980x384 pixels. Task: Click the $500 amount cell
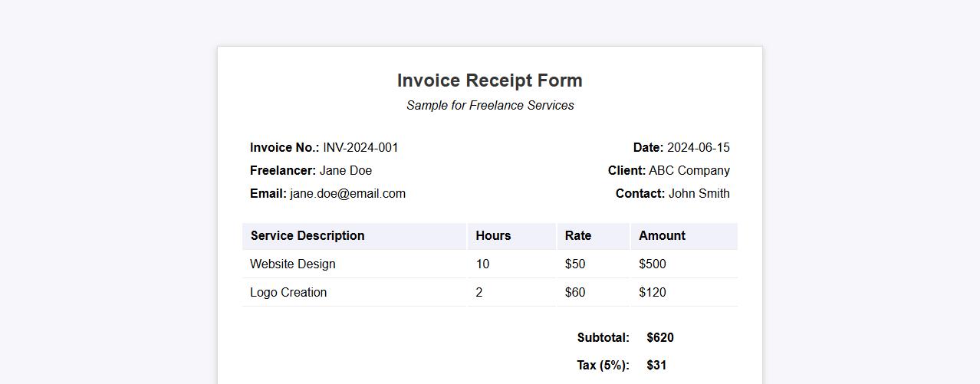point(684,264)
